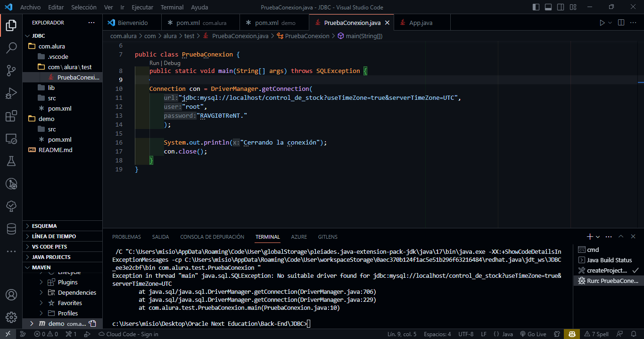
Task: Open the run button dropdown arrow
Action: [x=610, y=23]
